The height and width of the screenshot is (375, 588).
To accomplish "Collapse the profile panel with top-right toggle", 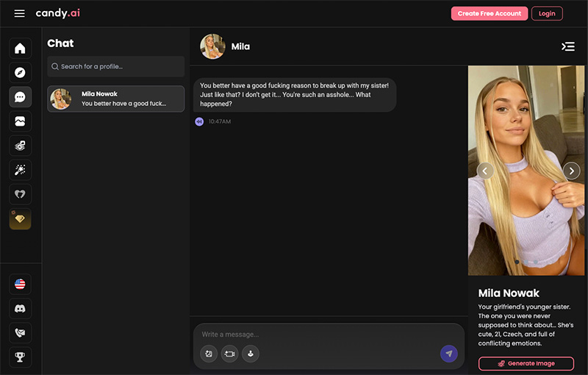I will [x=567, y=46].
